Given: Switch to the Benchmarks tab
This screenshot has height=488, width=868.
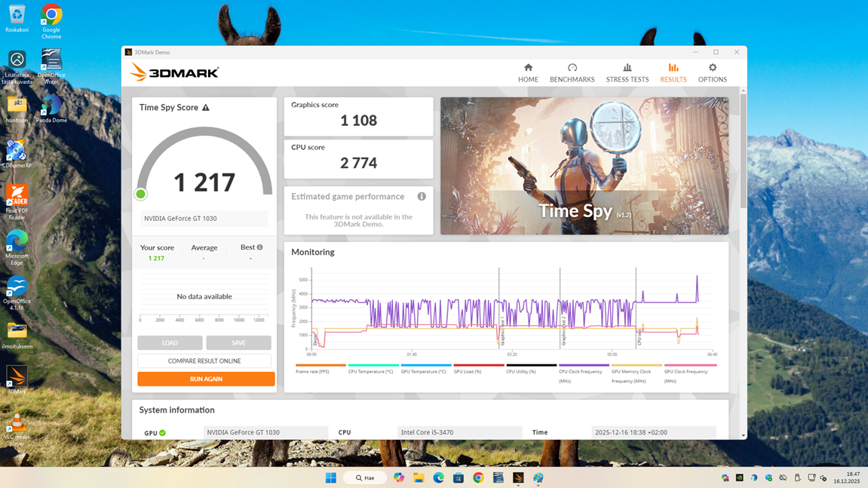Looking at the screenshot, I should 572,72.
